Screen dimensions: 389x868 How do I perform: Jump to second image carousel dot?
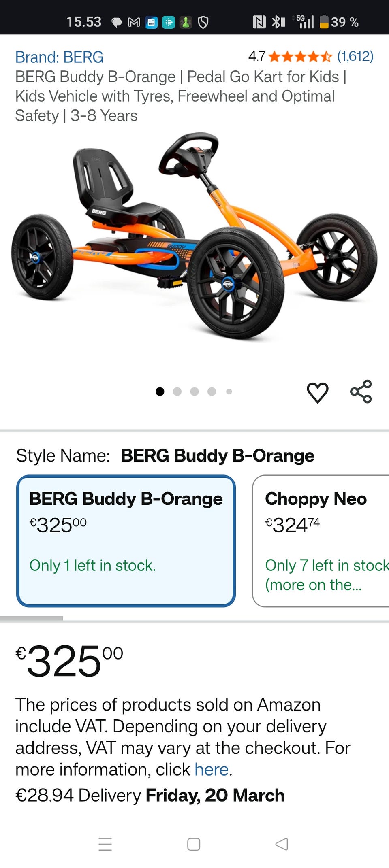point(177,391)
